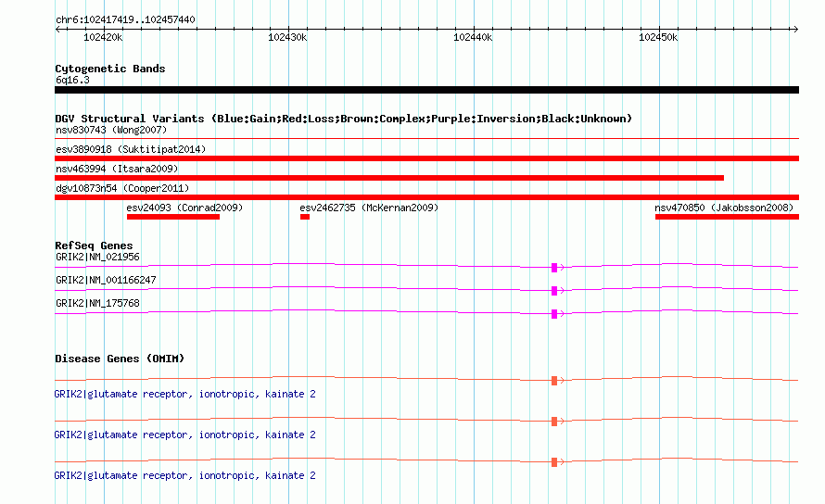Screen dimensions: 825x504
Task: Open variant nsv470850 (Jakobsson2008) label
Action: tap(724, 208)
